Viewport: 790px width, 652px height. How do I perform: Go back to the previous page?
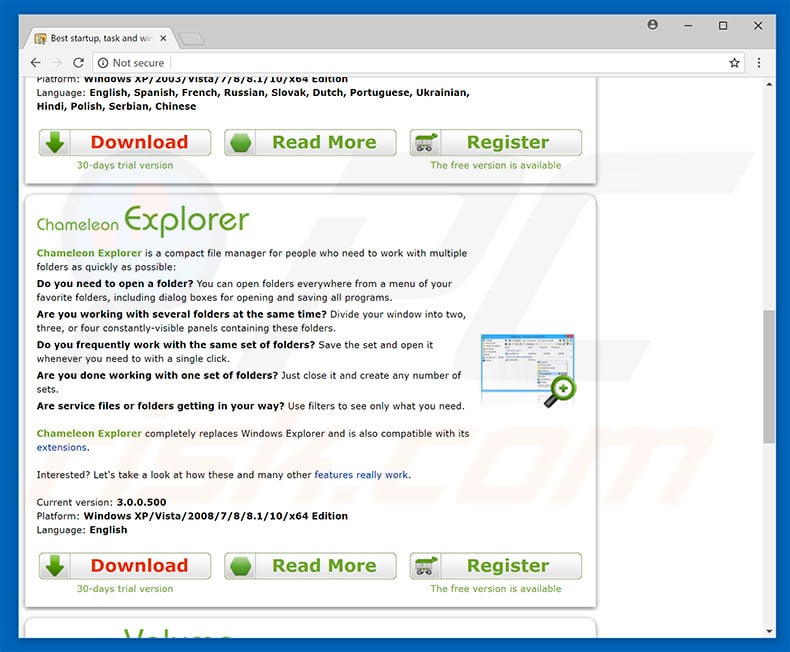coord(35,62)
